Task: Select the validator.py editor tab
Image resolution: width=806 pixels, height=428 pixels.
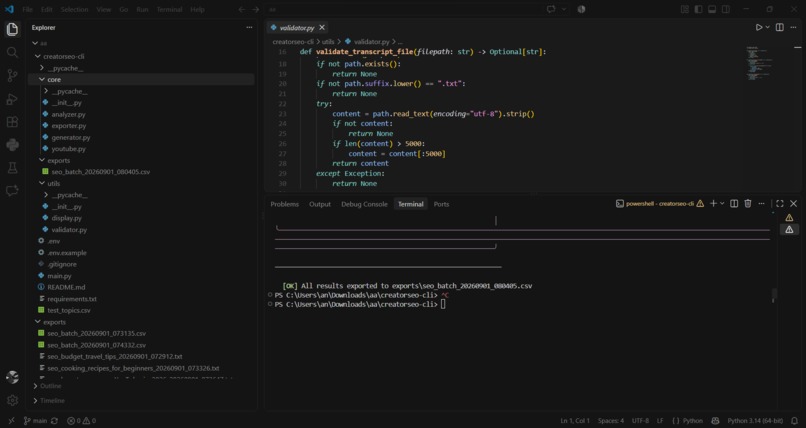Action: (298, 28)
